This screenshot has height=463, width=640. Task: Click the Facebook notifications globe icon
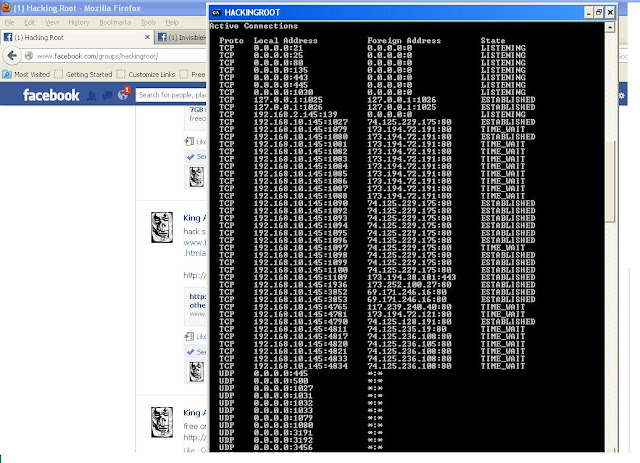coord(123,95)
